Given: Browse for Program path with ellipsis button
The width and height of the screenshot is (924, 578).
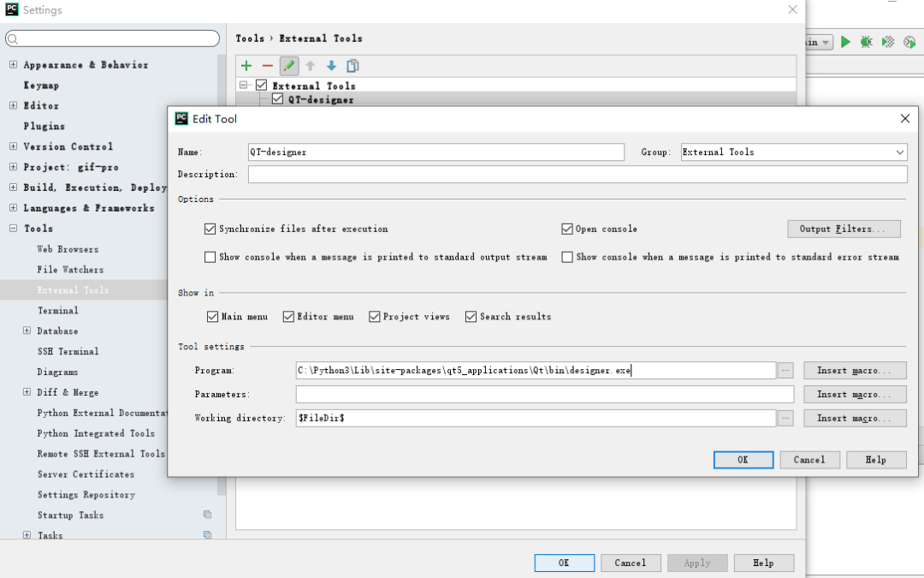Looking at the screenshot, I should (x=785, y=371).
